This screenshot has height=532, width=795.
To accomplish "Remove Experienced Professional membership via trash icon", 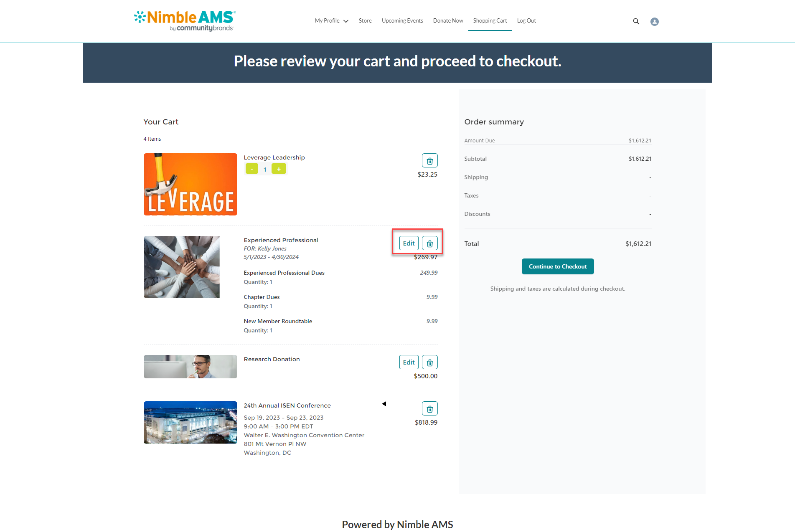I will tap(429, 243).
